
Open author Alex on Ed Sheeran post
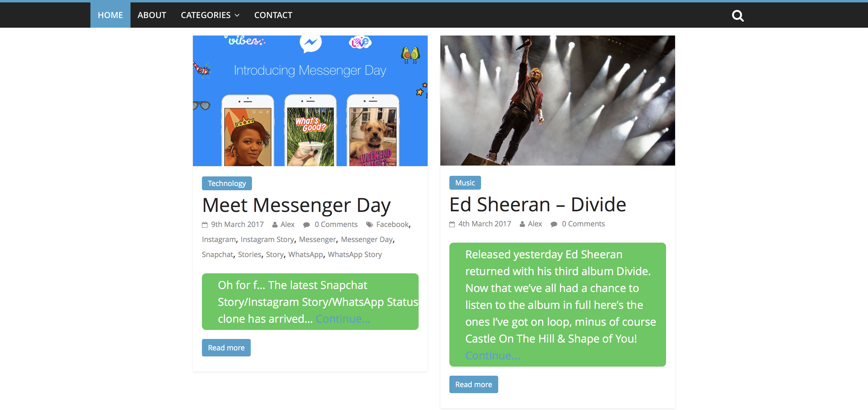tap(535, 224)
